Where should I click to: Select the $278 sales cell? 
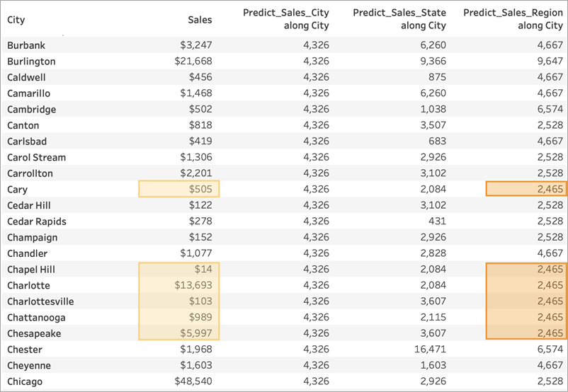pos(200,221)
